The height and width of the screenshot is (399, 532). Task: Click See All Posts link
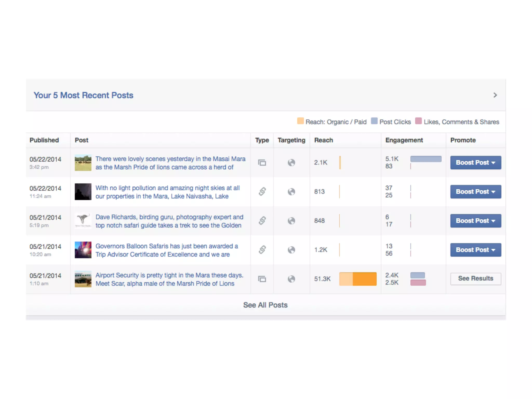[265, 305]
